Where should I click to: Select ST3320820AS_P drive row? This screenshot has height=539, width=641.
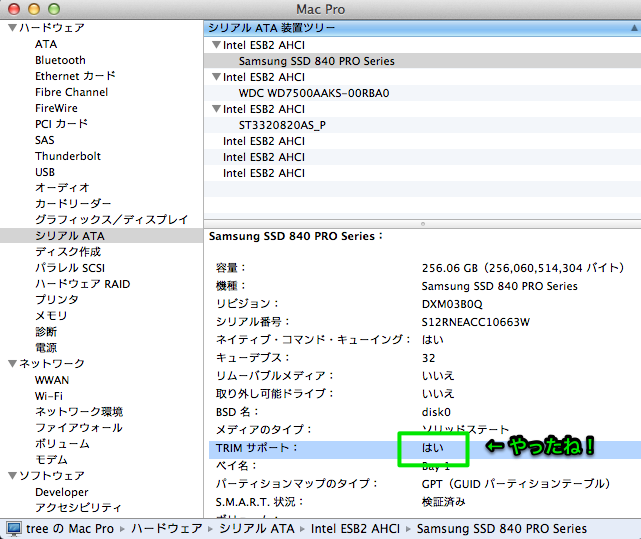click(422, 125)
